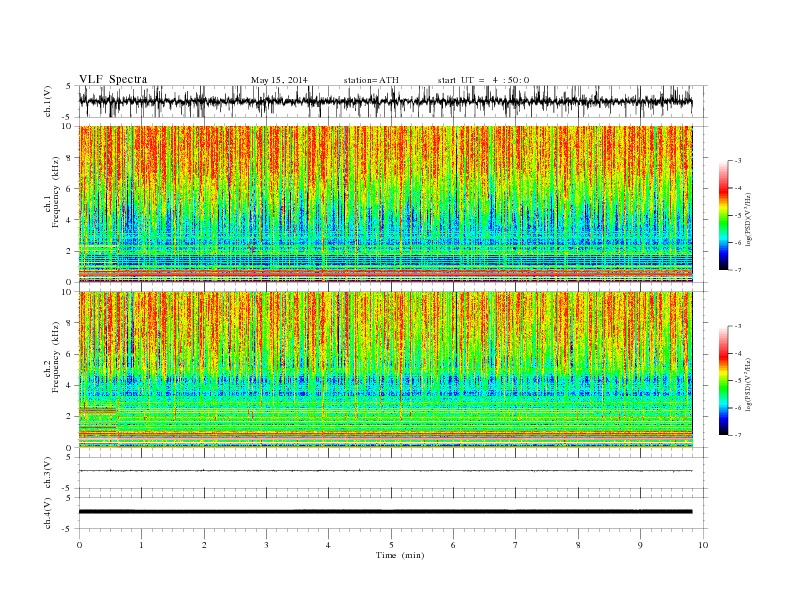The image size is (792, 612).
Task: Select the "May 15, 2014" date text
Action: 279,80
